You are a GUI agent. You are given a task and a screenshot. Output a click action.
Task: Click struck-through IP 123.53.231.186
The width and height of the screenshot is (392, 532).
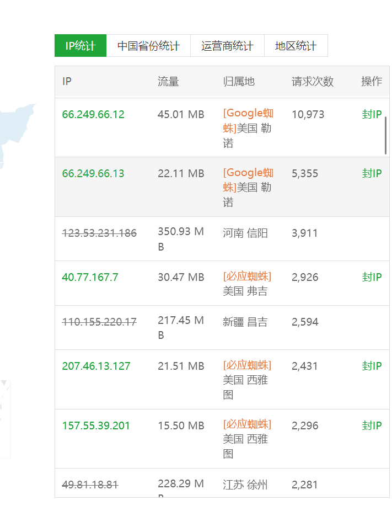tap(99, 233)
